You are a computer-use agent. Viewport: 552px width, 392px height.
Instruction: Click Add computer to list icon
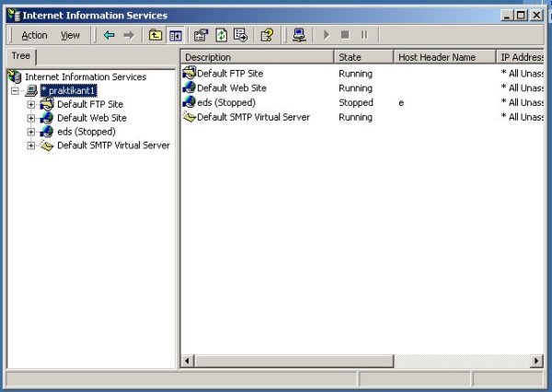[299, 35]
